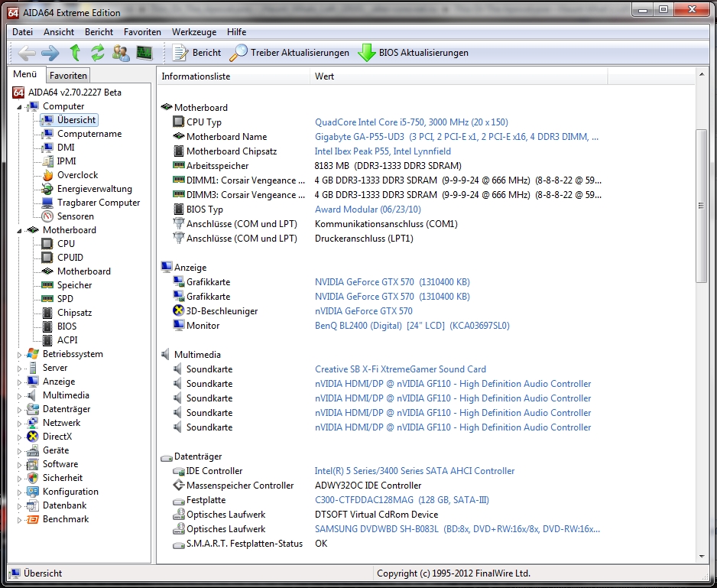Click the Chipsatz icon in tree
The width and height of the screenshot is (717, 588).
point(47,313)
